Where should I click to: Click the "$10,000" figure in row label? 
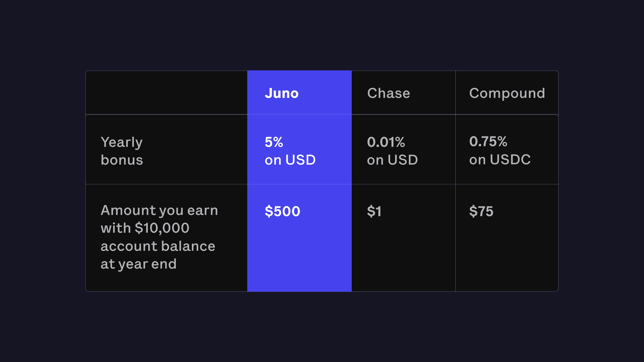tap(162, 228)
